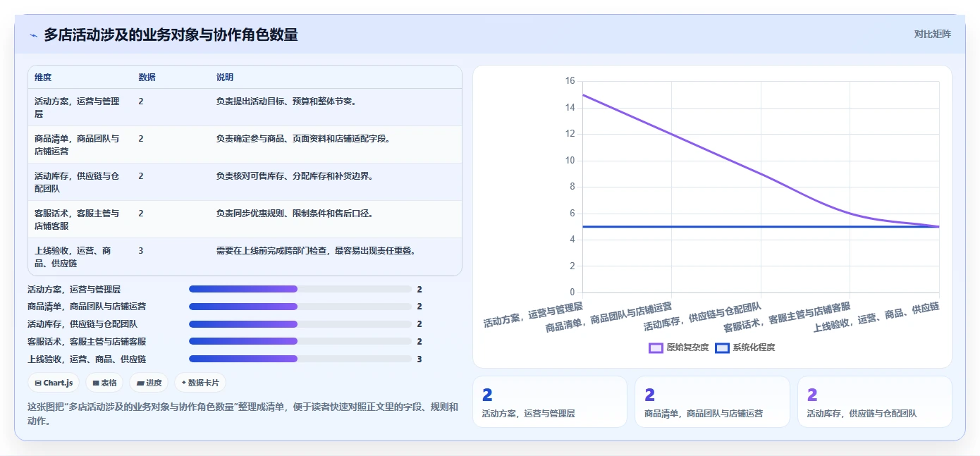
Task: Click the icon beside the panel title
Action: [x=33, y=35]
